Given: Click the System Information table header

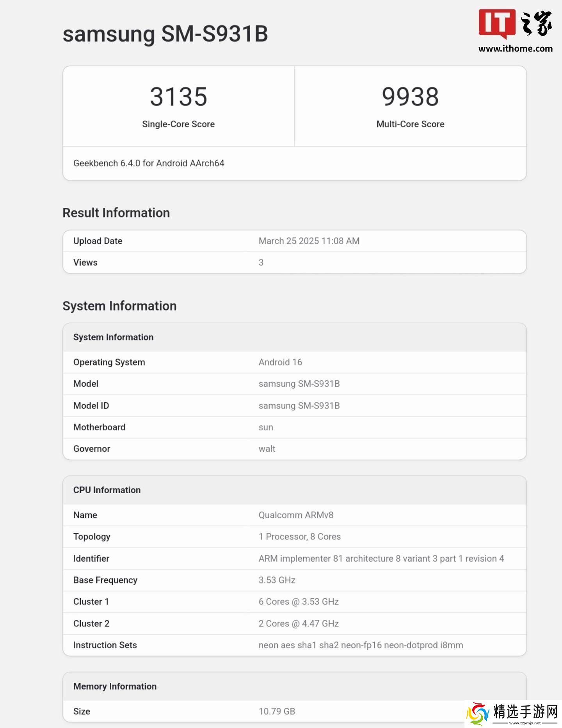Looking at the screenshot, I should click(x=113, y=337).
